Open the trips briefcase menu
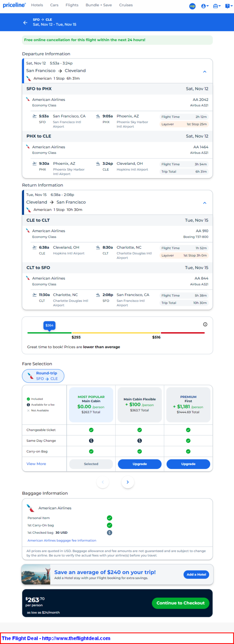Screen dimensions: 234x644 click(x=217, y=6)
